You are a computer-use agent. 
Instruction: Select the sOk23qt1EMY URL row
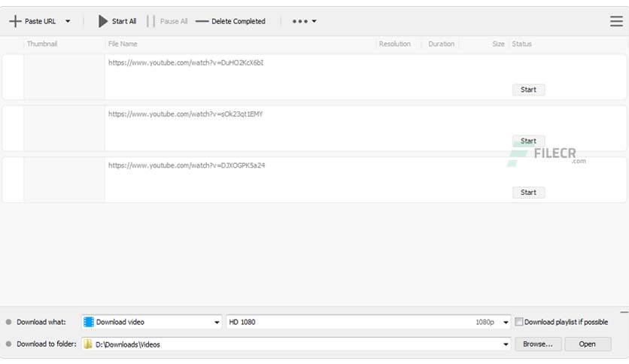coord(314,129)
